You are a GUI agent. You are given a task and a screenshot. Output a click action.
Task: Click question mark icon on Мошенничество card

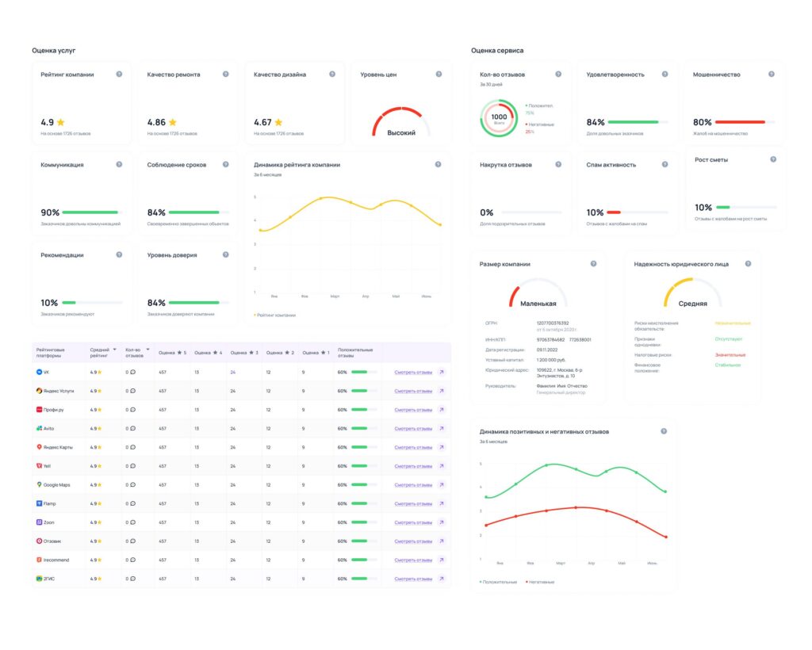pos(772,74)
